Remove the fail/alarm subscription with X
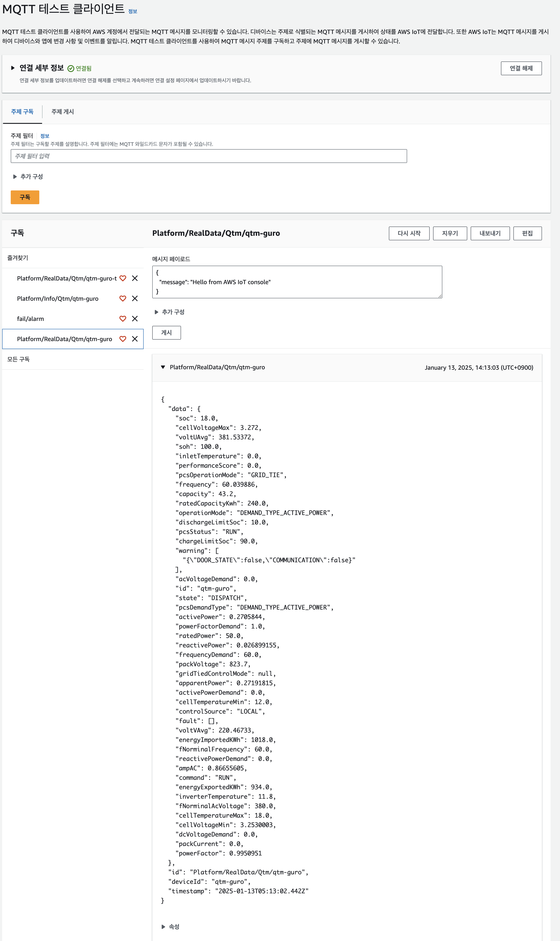The image size is (560, 941). pos(135,319)
